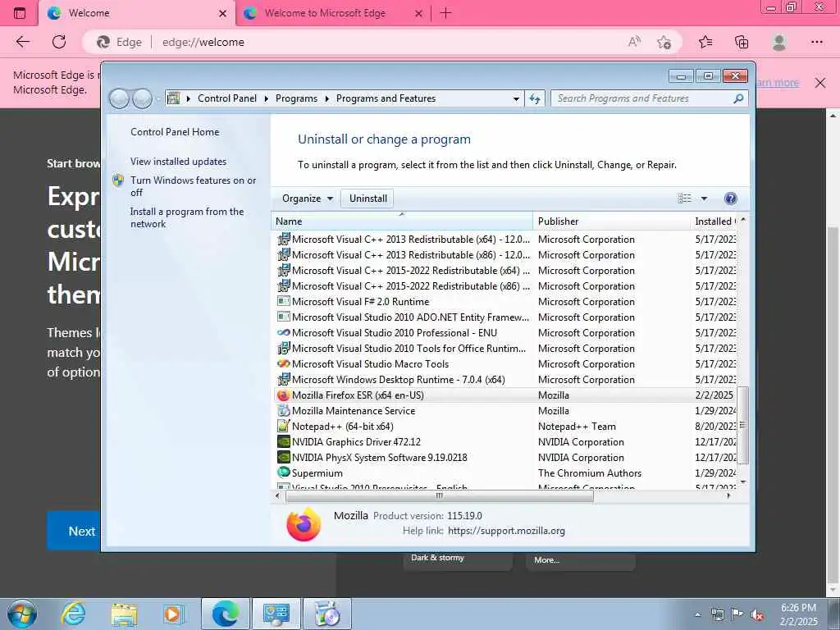Viewport: 840px width, 630px height.
Task: Change view icon in toolbar
Action: click(684, 199)
